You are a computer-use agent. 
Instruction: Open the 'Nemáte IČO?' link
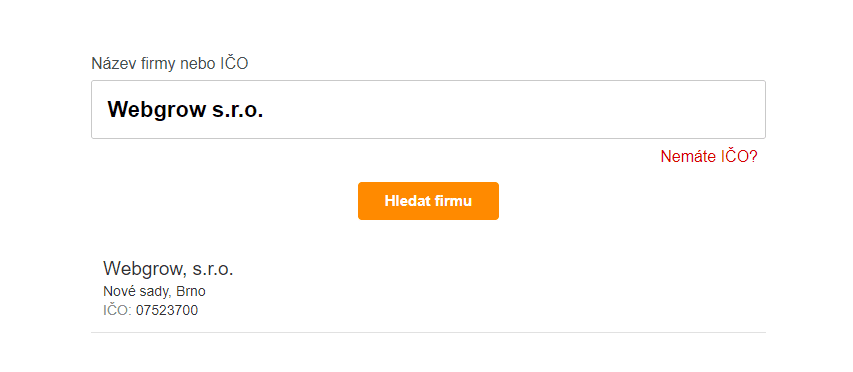click(x=708, y=157)
